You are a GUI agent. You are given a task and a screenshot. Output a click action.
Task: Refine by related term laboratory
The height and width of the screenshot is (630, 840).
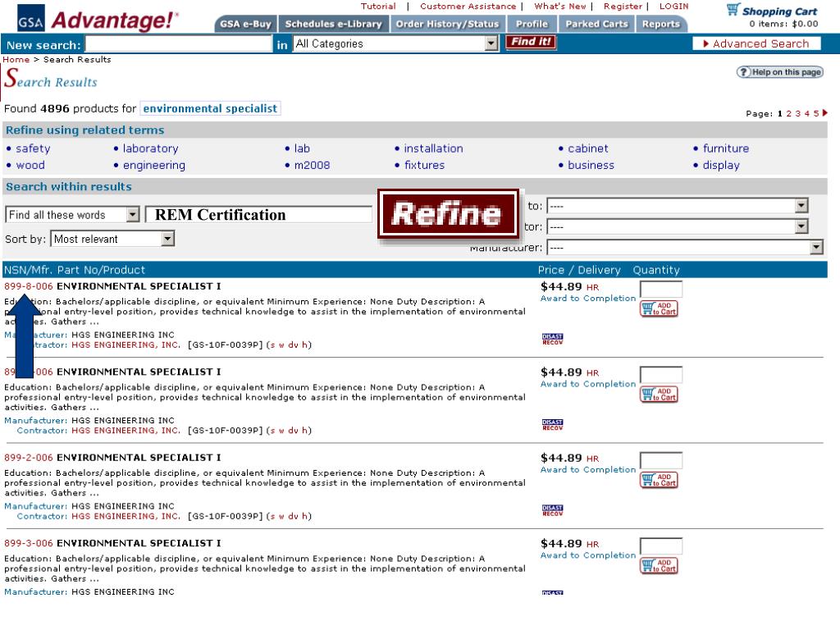click(151, 148)
